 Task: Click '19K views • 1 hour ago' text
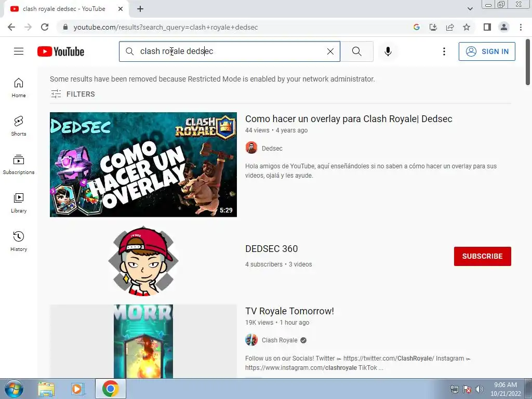pyautogui.click(x=277, y=323)
